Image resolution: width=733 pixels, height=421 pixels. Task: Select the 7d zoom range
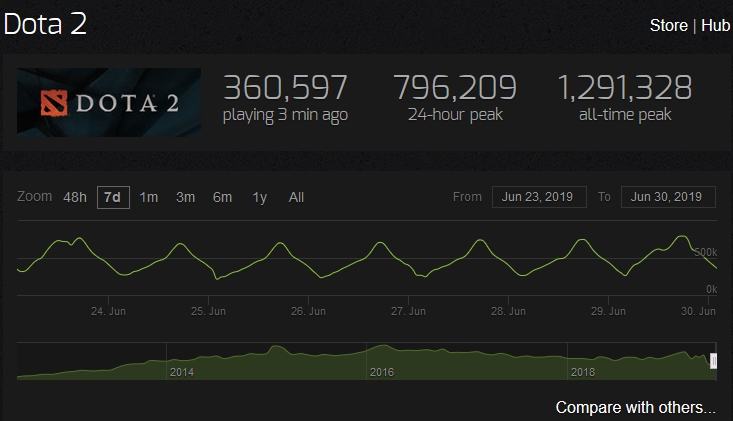click(x=113, y=197)
